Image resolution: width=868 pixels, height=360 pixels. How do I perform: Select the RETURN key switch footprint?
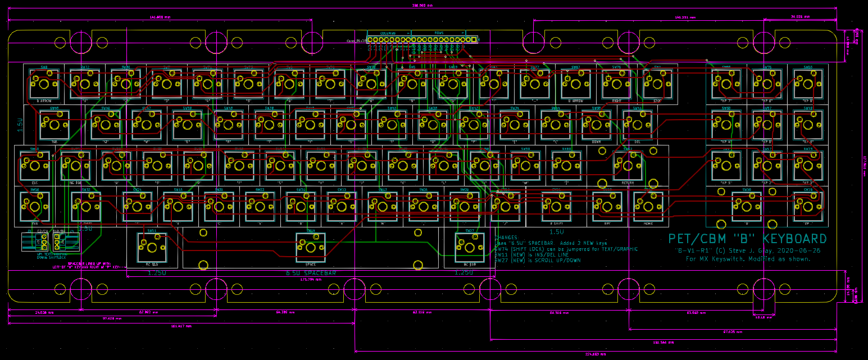pos(628,165)
